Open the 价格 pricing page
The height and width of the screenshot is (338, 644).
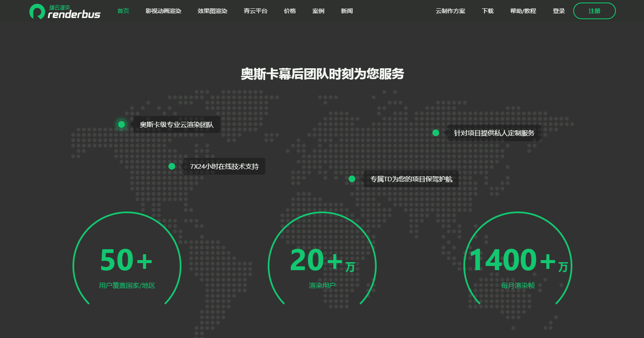pos(290,11)
